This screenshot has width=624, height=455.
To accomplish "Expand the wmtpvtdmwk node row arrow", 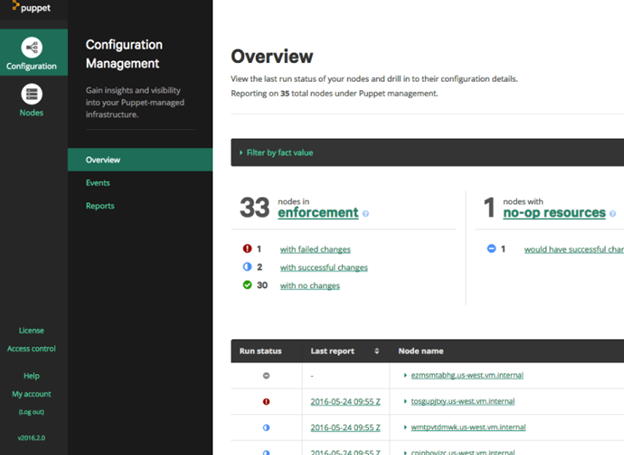I will point(405,427).
